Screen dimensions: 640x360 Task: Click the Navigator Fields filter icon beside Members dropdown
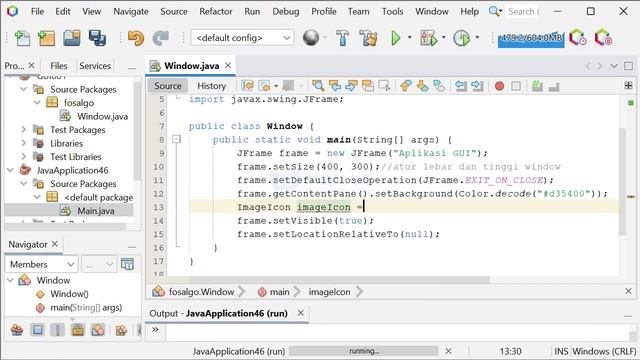click(x=127, y=264)
